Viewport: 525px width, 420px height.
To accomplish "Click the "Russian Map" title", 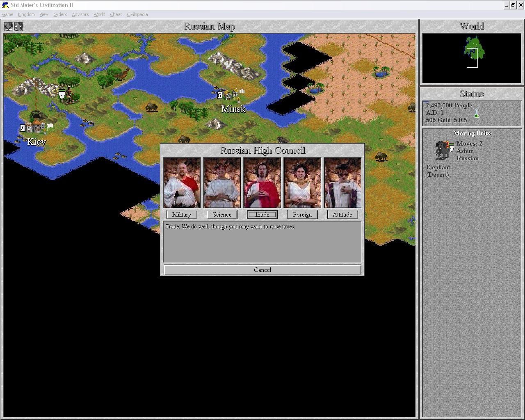I will point(210,26).
